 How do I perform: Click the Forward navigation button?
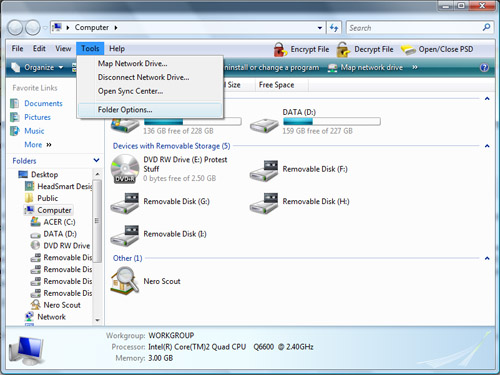33,28
